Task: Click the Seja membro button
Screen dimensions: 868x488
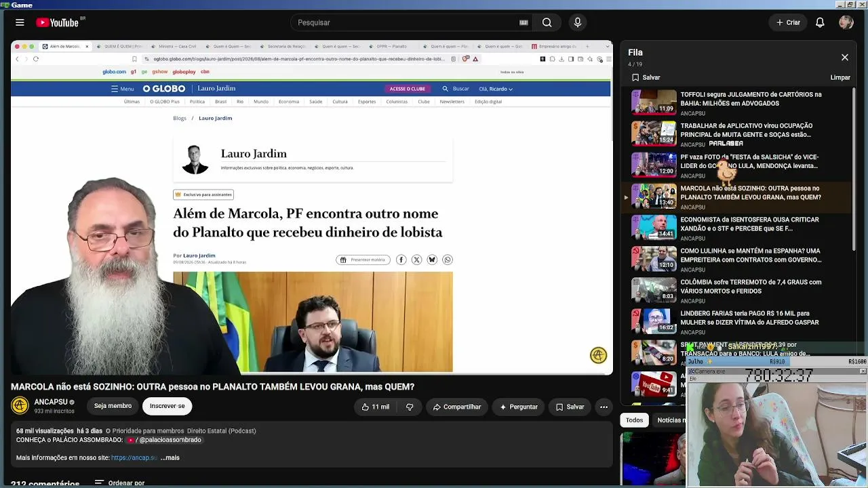Action: coord(113,406)
